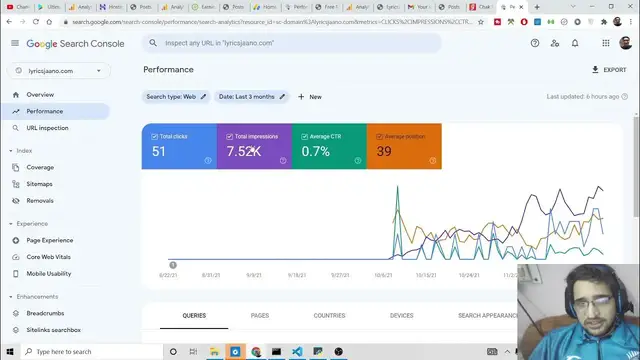Show help for Average CTR card

point(358,161)
